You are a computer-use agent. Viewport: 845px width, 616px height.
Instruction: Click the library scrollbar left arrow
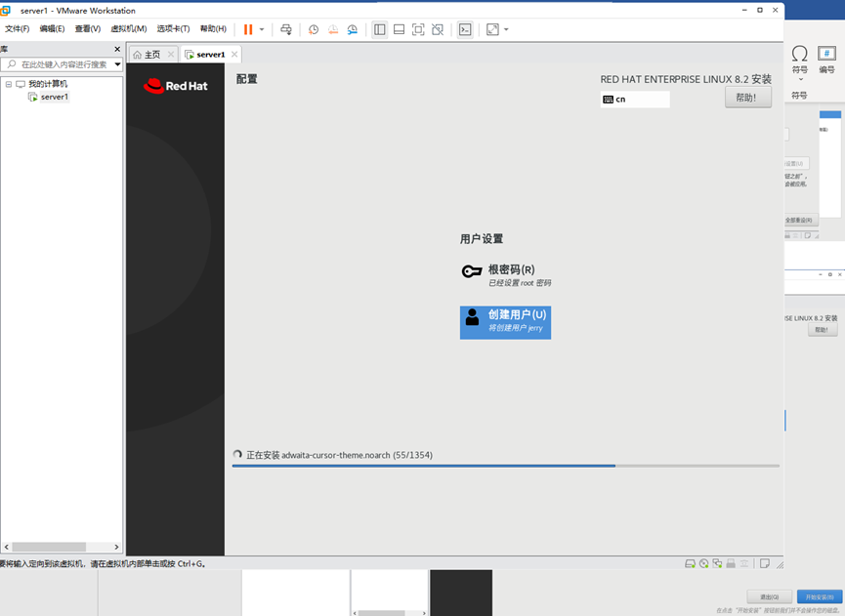click(x=7, y=547)
